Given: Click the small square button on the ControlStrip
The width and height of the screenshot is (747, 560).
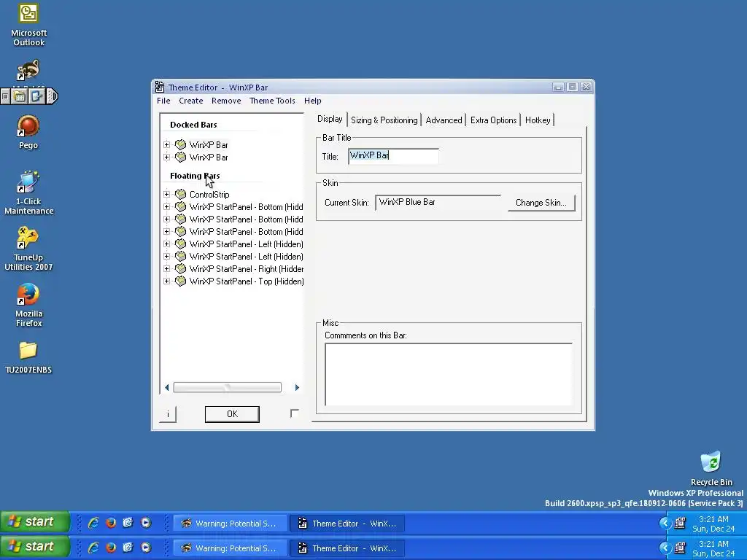Looking at the screenshot, I should coord(5,97).
